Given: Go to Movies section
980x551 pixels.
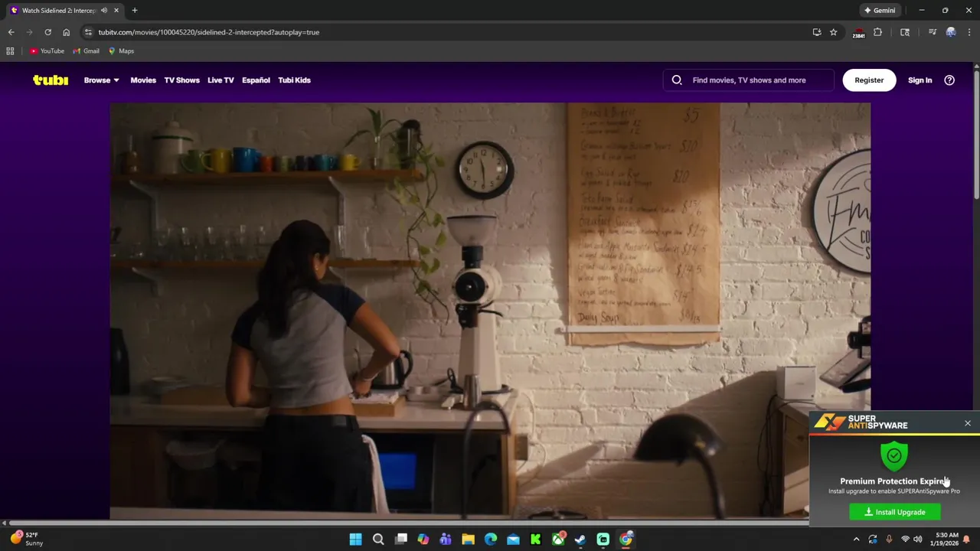Looking at the screenshot, I should [x=143, y=80].
